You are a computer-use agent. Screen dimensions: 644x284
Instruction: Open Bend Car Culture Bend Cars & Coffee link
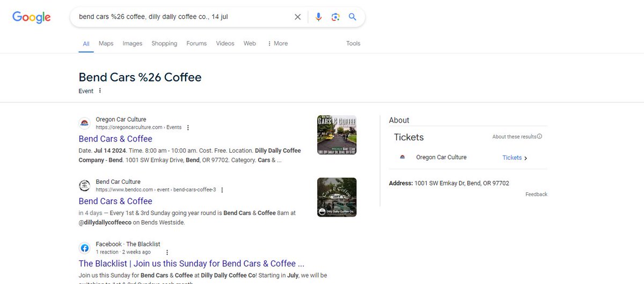tap(115, 201)
